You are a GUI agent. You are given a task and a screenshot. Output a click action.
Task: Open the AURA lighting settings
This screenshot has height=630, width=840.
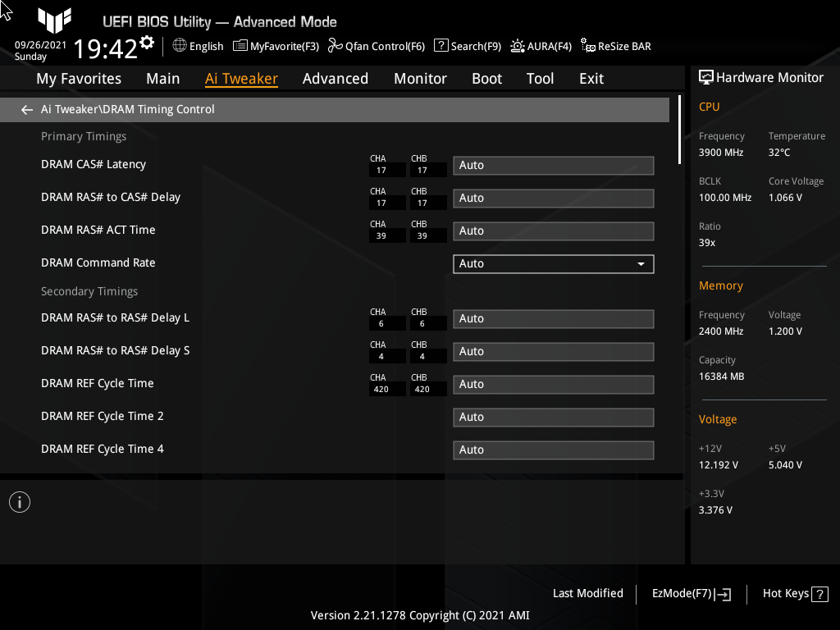(x=541, y=46)
